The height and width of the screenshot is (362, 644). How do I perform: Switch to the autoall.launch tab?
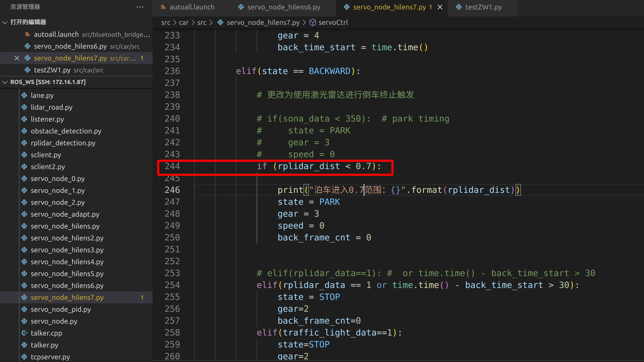192,7
